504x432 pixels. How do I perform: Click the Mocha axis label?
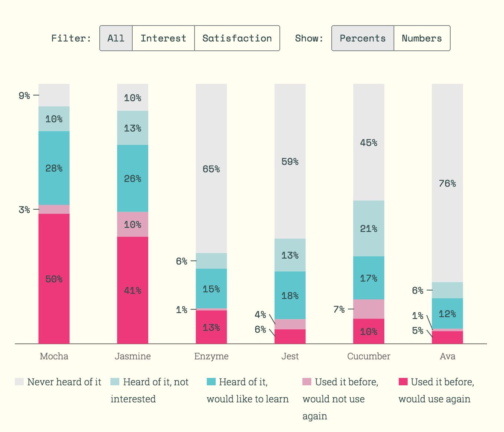tap(54, 356)
